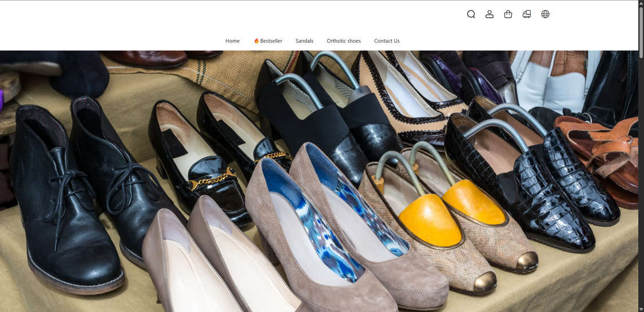Click the shoes hero banner image
Image resolution: width=644 pixels, height=312 pixels.
click(319, 181)
